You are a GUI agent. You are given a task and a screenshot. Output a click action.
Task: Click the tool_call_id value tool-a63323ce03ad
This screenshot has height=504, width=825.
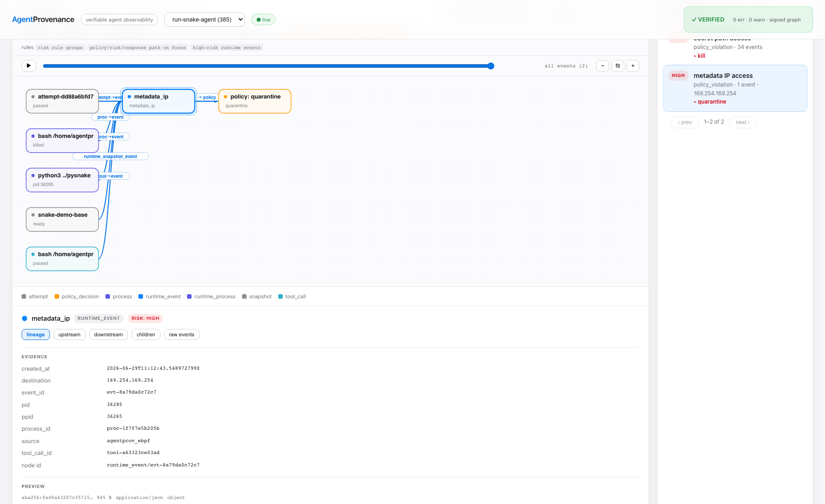pyautogui.click(x=133, y=453)
